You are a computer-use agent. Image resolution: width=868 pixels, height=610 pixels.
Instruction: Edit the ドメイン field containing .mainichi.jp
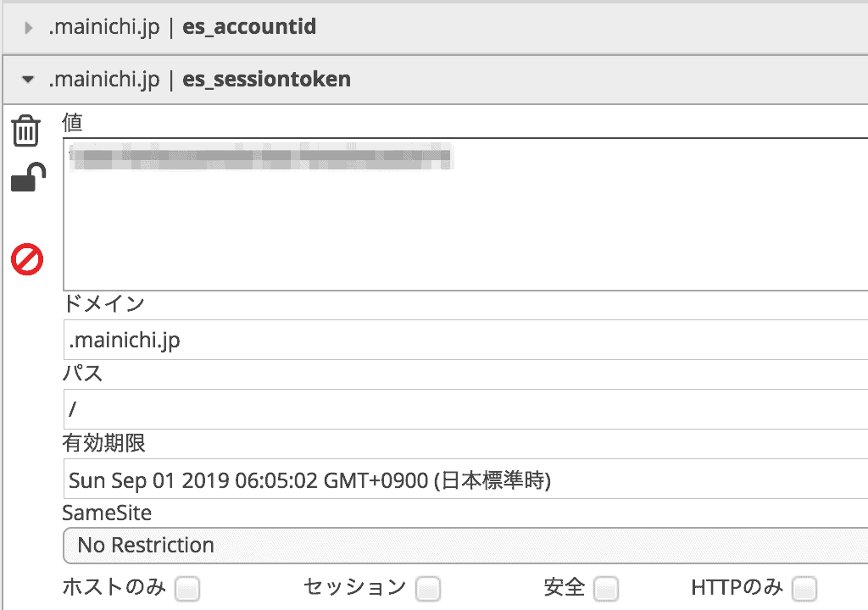tap(465, 340)
